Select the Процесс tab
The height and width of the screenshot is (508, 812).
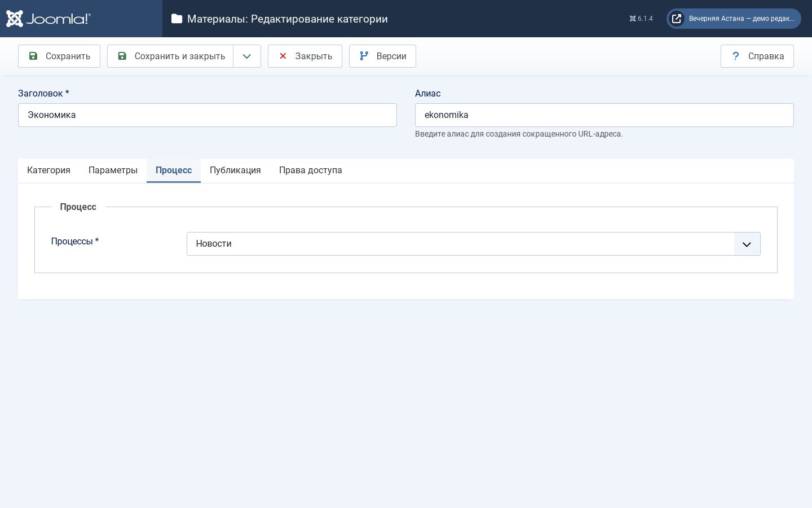(x=174, y=170)
